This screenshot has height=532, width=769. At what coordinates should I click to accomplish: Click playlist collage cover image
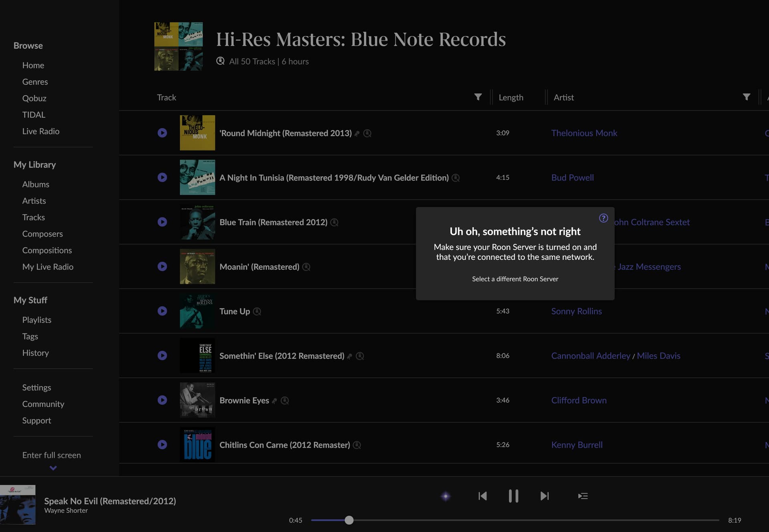tap(178, 46)
